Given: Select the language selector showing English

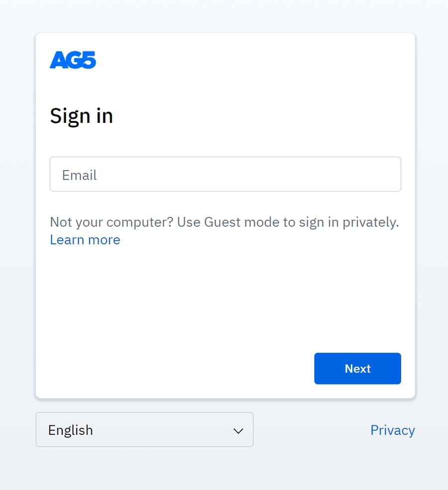Looking at the screenshot, I should pyautogui.click(x=144, y=430).
